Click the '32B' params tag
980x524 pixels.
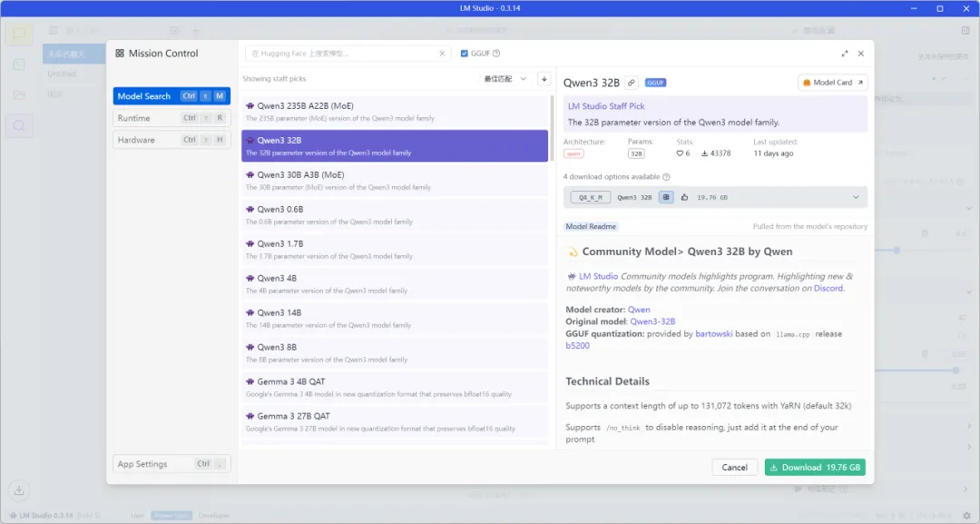pyautogui.click(x=635, y=153)
